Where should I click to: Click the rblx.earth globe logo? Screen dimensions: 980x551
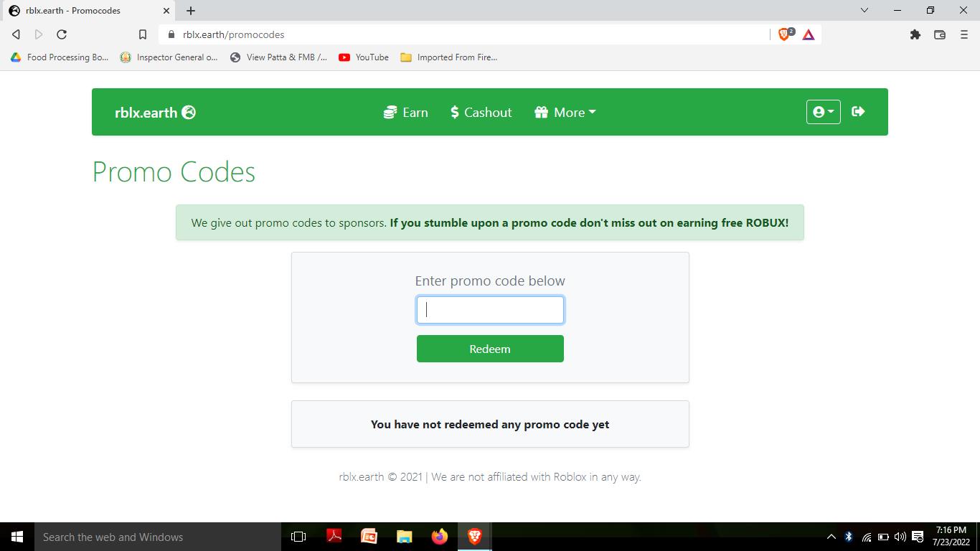(x=155, y=112)
